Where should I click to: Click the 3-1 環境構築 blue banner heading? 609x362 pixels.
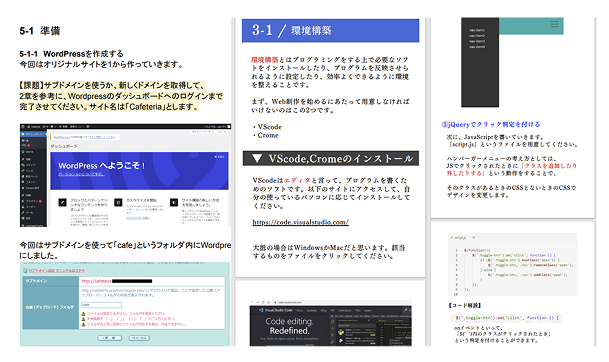(330, 30)
